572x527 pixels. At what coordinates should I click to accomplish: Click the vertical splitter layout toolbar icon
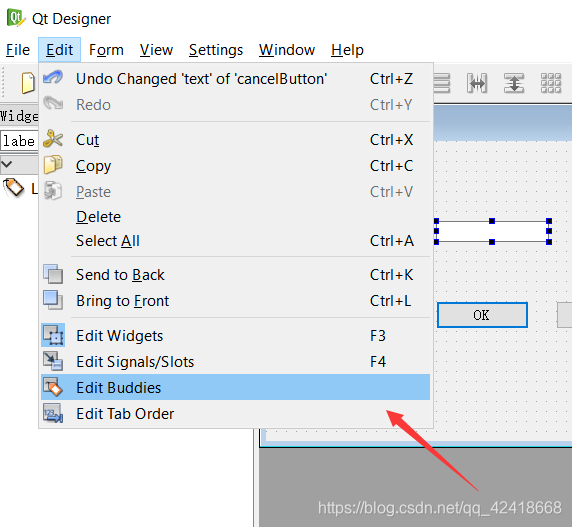[514, 83]
